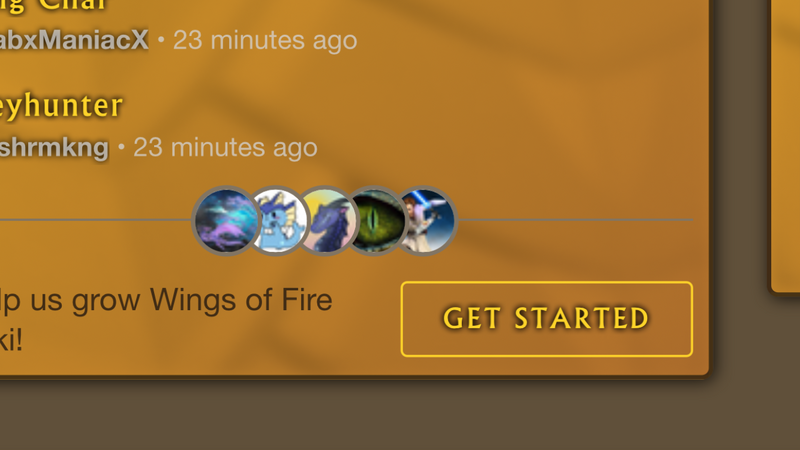800x450 pixels.
Task: Click the text 'ki!' under the help message
Action: point(11,341)
